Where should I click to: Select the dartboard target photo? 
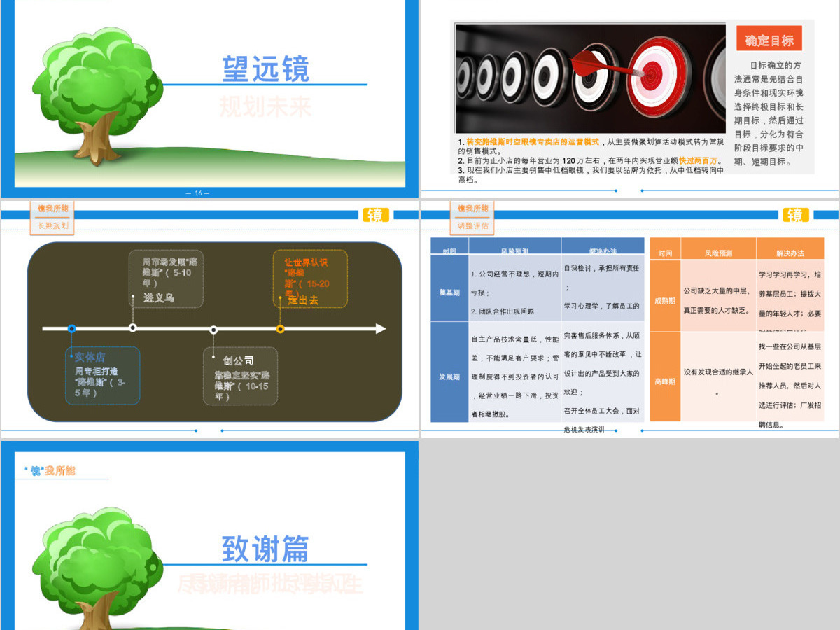click(x=590, y=78)
